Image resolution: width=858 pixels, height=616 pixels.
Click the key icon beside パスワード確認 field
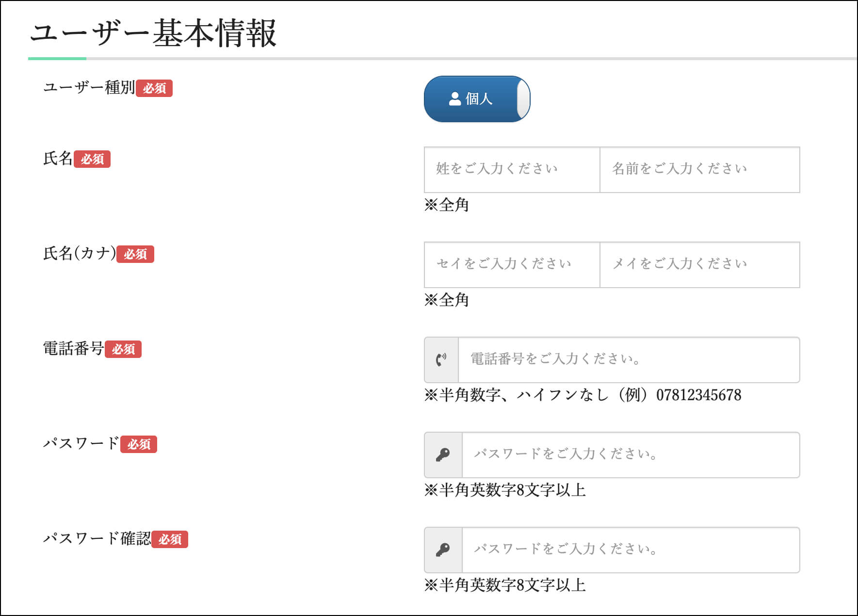[443, 550]
